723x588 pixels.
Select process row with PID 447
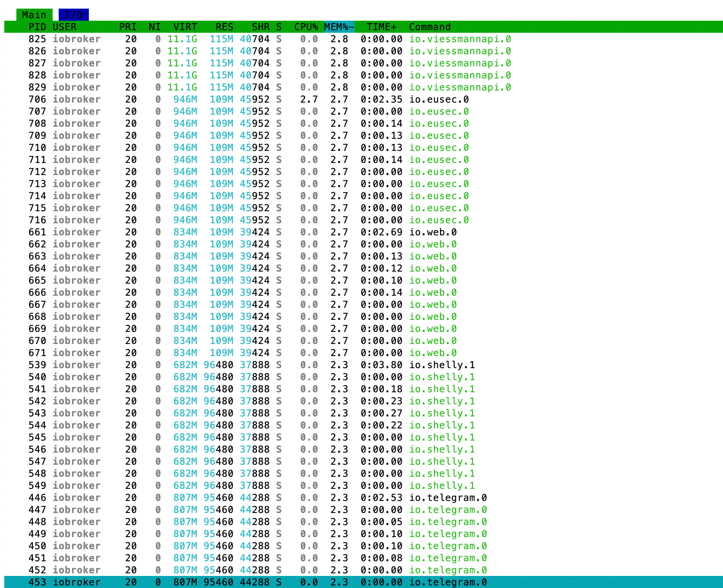click(x=363, y=510)
